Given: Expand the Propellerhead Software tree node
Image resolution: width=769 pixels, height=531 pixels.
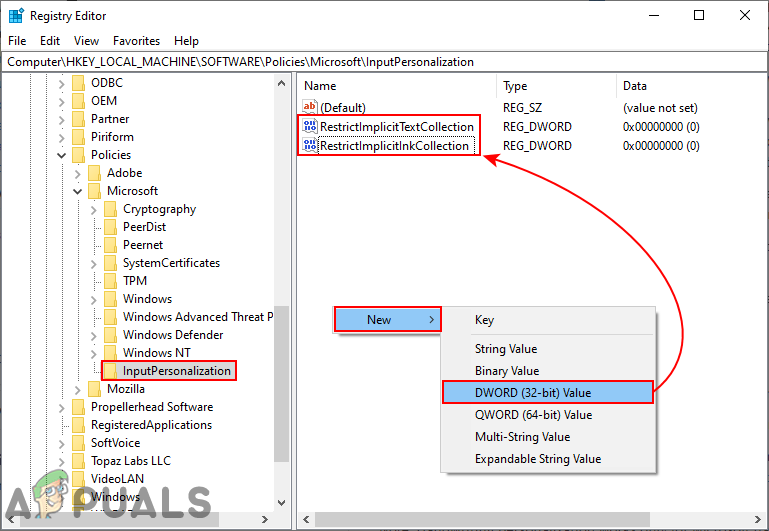Looking at the screenshot, I should [61, 408].
